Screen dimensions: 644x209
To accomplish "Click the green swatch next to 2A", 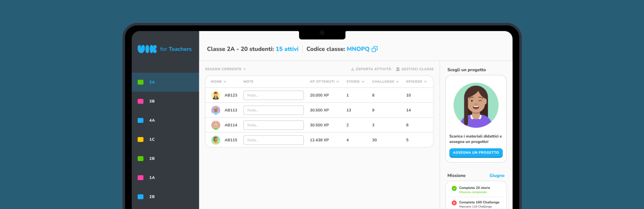I will click(x=140, y=82).
